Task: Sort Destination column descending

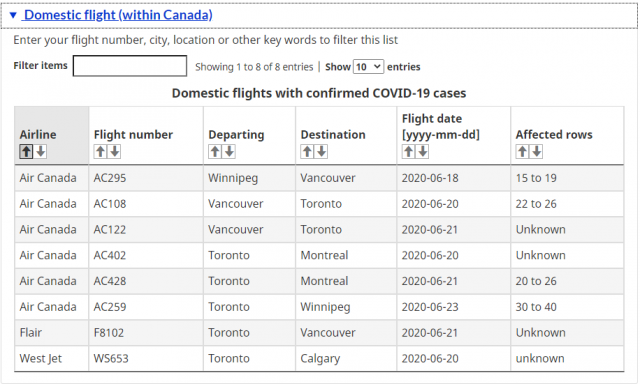Action: pos(322,151)
